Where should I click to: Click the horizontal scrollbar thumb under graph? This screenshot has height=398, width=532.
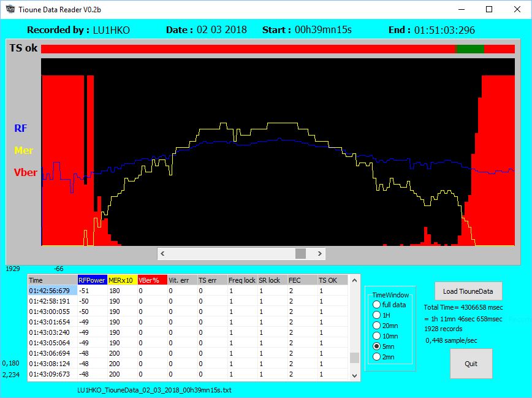click(x=300, y=254)
